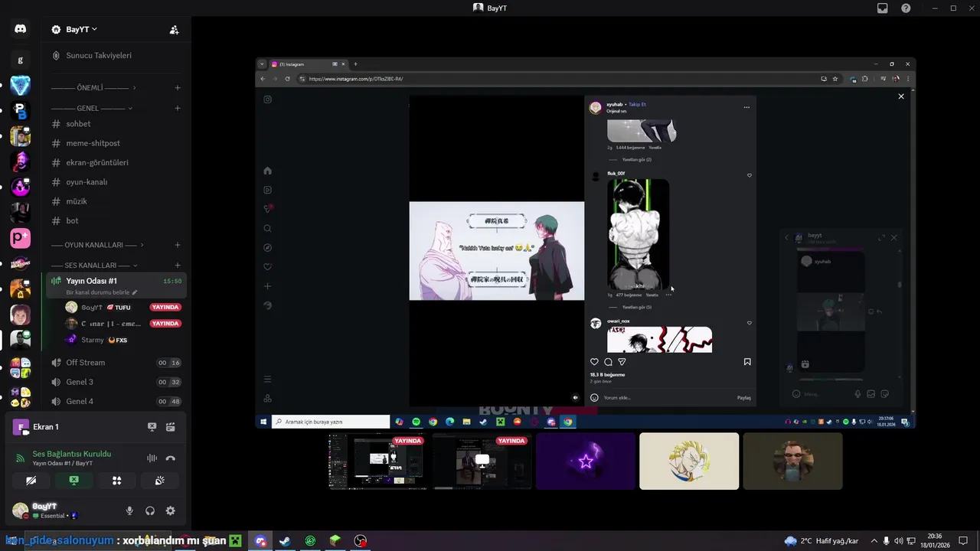Open stream settings icon beside Ekran 1
The height and width of the screenshot is (551, 980).
171,427
